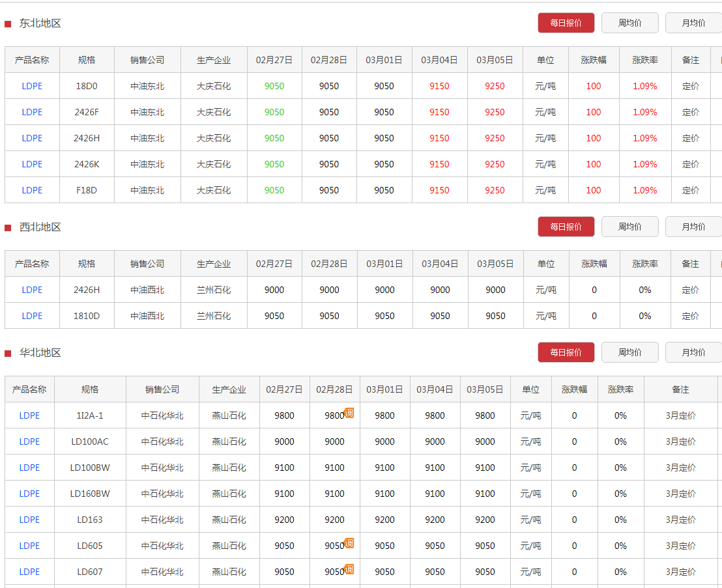Screen dimensions: 722x588
Task: Switch to 周均价 tab for 东北地区
Action: tap(629, 23)
